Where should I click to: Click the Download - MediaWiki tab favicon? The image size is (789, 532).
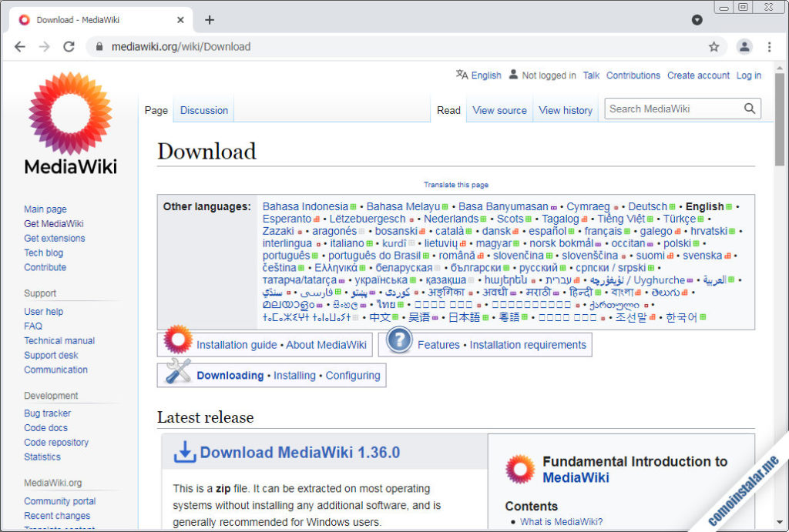pos(24,20)
